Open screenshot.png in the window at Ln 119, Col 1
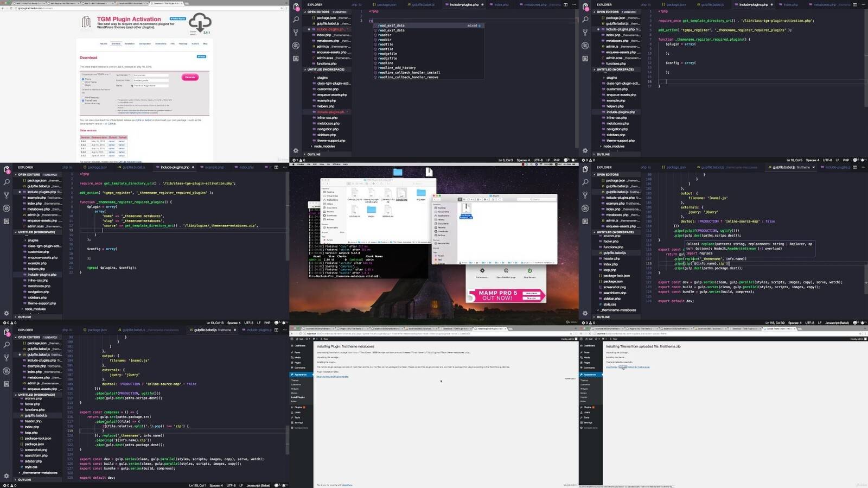This screenshot has height=488, width=868. point(36,449)
